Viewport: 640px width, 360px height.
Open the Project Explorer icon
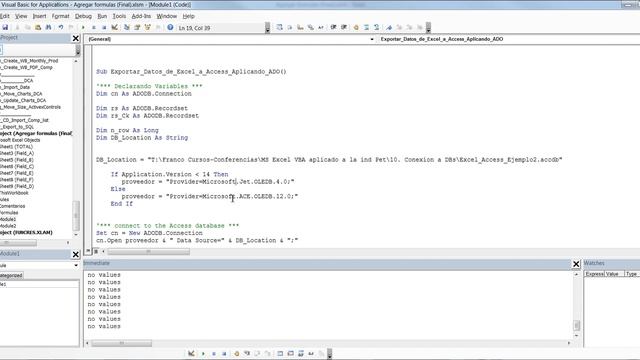click(127, 27)
